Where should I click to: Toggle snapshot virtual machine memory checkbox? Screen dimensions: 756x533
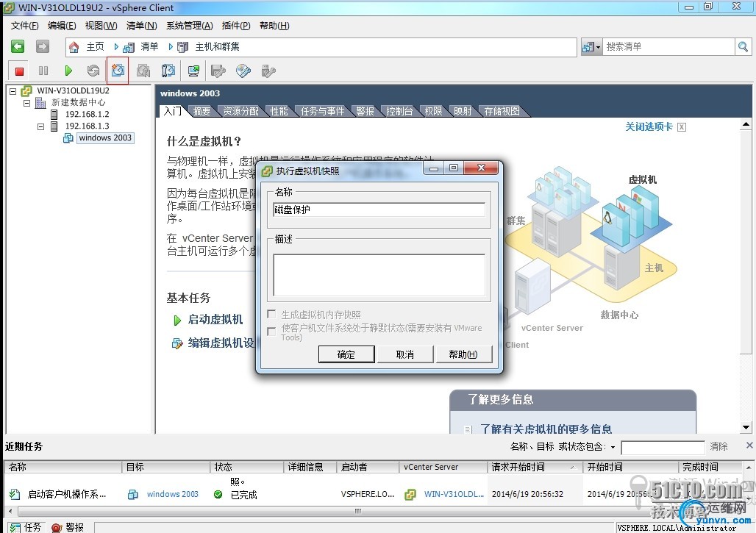pyautogui.click(x=271, y=314)
